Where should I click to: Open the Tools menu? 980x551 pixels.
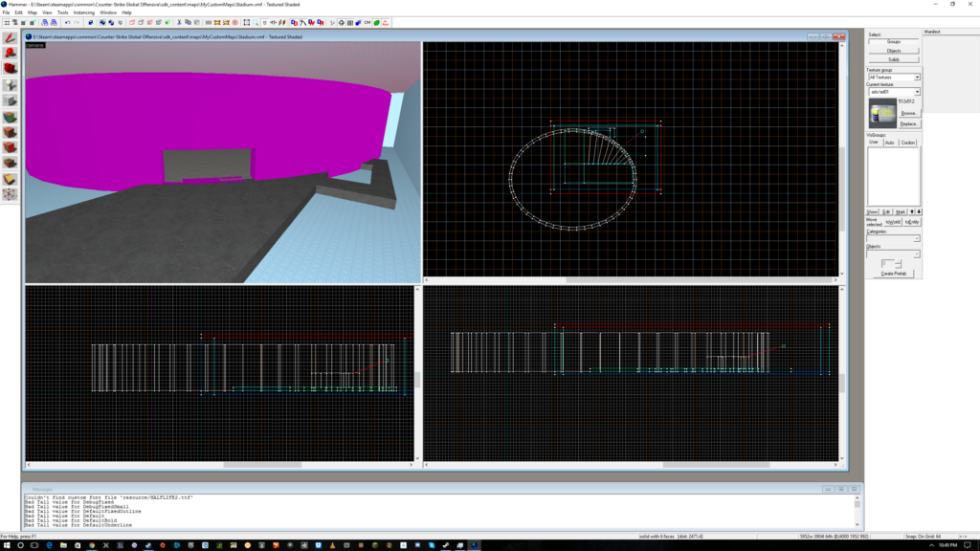tap(62, 12)
